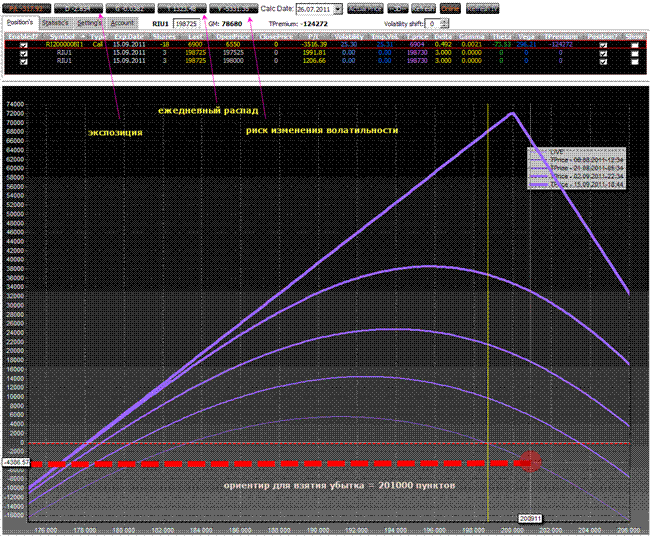This screenshot has height=536, width=650.
Task: Toggle Position checkbox for RIU1 198000 row
Action: (603, 61)
